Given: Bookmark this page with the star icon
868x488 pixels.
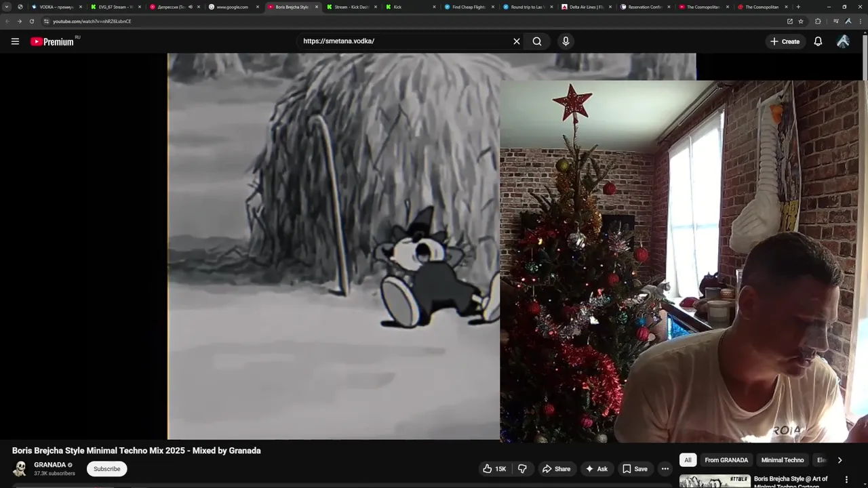Looking at the screenshot, I should 801,21.
